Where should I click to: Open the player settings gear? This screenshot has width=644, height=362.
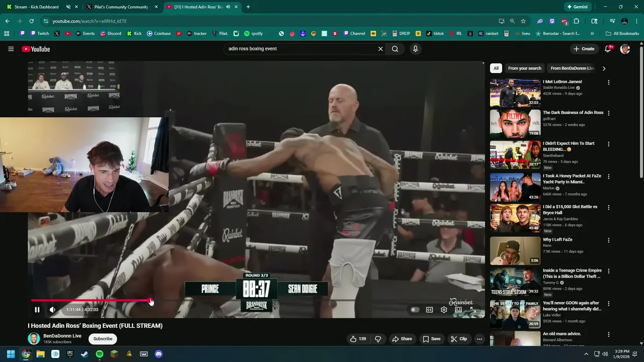[444, 310]
